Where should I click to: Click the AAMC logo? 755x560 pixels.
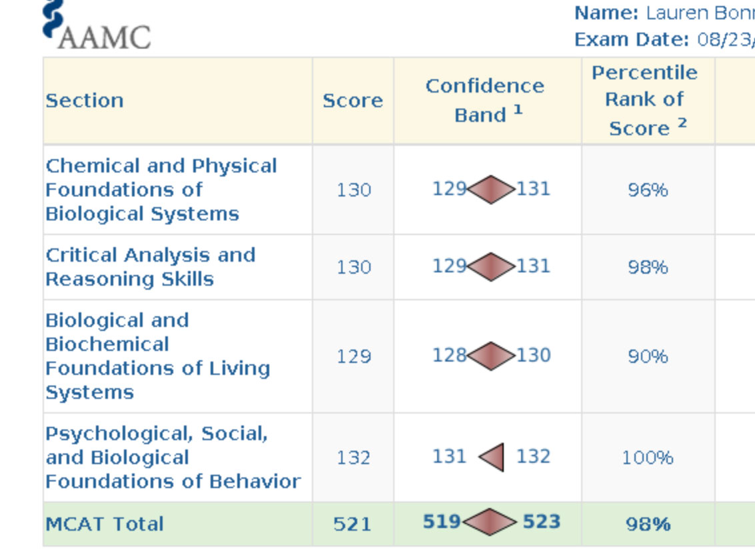tap(97, 27)
